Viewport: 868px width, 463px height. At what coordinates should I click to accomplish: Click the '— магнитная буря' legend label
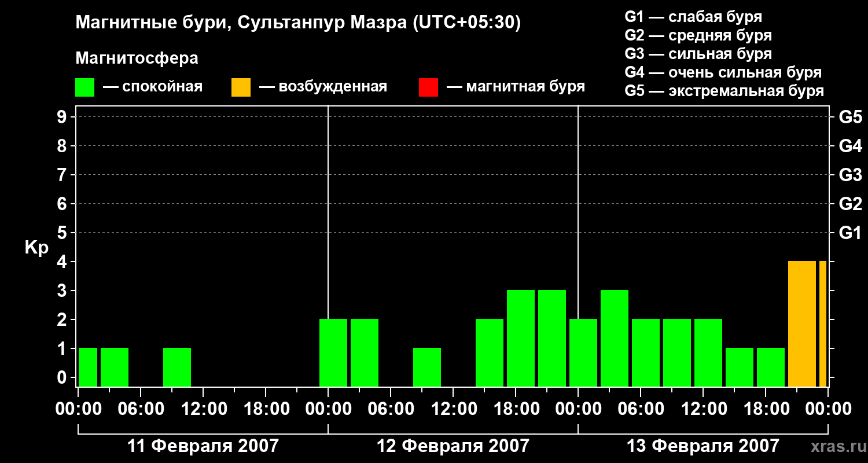pyautogui.click(x=516, y=87)
